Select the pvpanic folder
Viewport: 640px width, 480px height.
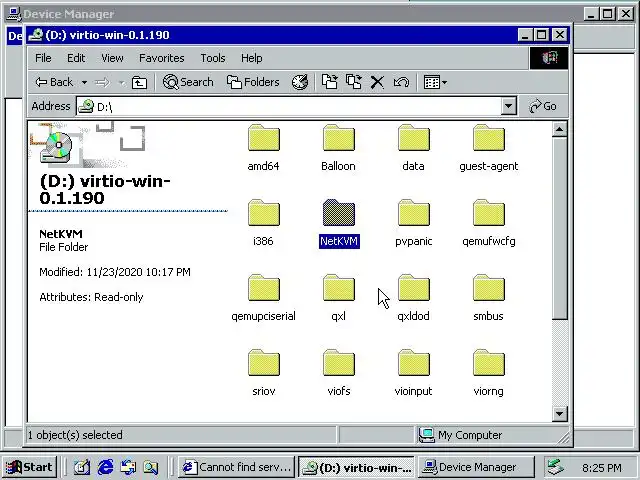[413, 223]
